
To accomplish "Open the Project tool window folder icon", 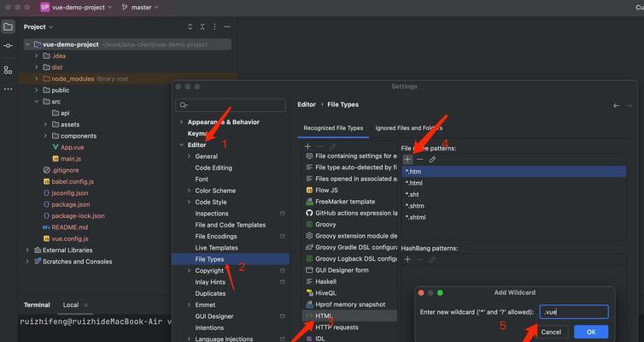I will click(x=8, y=27).
